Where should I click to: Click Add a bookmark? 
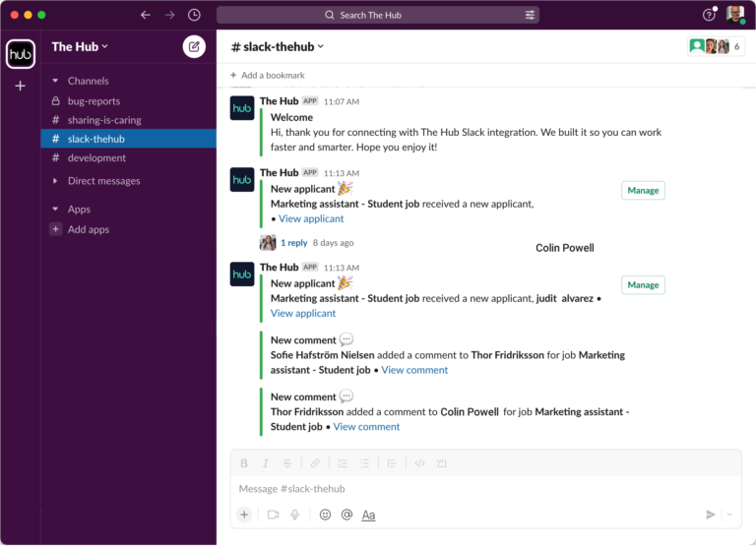(x=268, y=75)
